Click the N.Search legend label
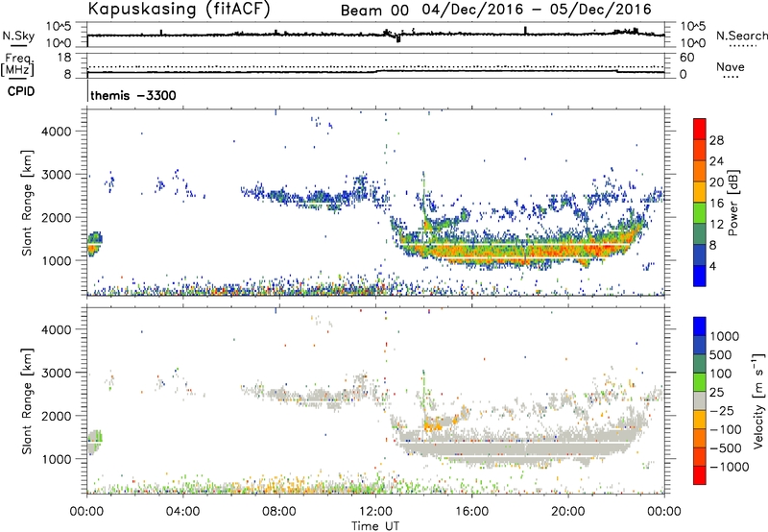Screen dimensions: 768x532 [x=741, y=36]
